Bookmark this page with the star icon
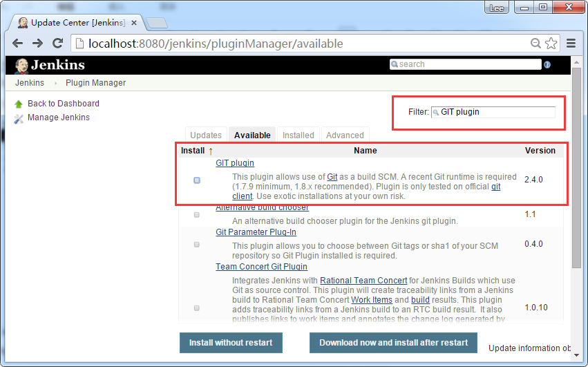Viewport: 588px width, 367px height. pyautogui.click(x=551, y=44)
